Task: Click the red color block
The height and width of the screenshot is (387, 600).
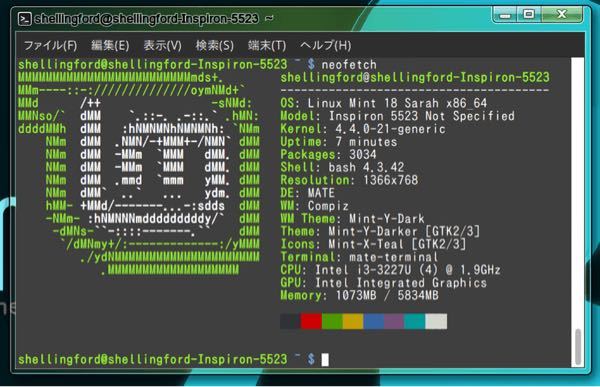Action: 311,321
